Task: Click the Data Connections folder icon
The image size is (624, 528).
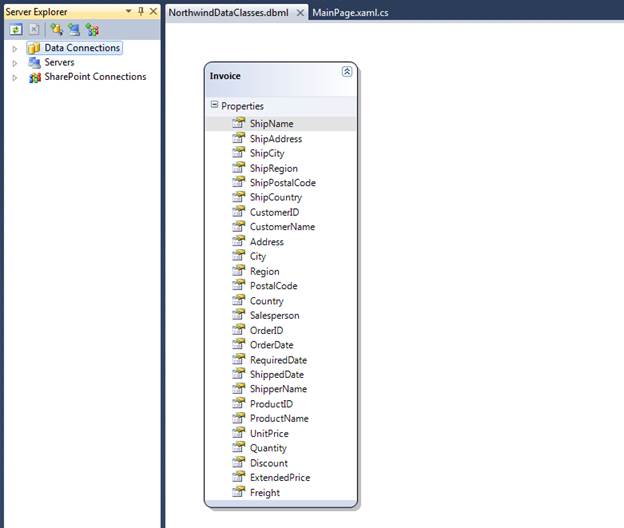Action: 34,48
